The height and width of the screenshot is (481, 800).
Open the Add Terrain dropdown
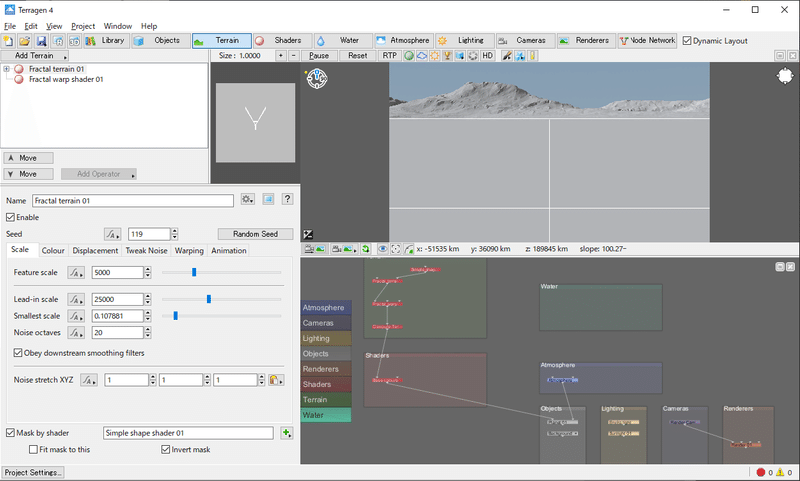click(35, 56)
